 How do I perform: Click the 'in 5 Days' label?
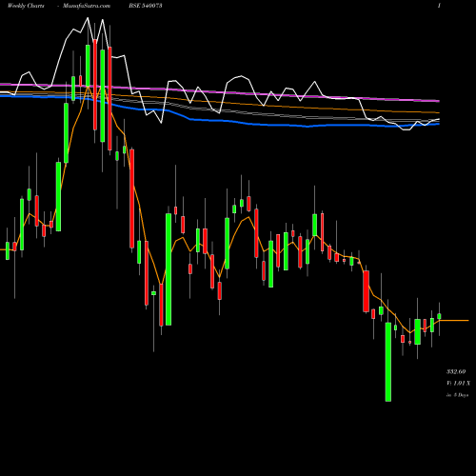(457, 395)
